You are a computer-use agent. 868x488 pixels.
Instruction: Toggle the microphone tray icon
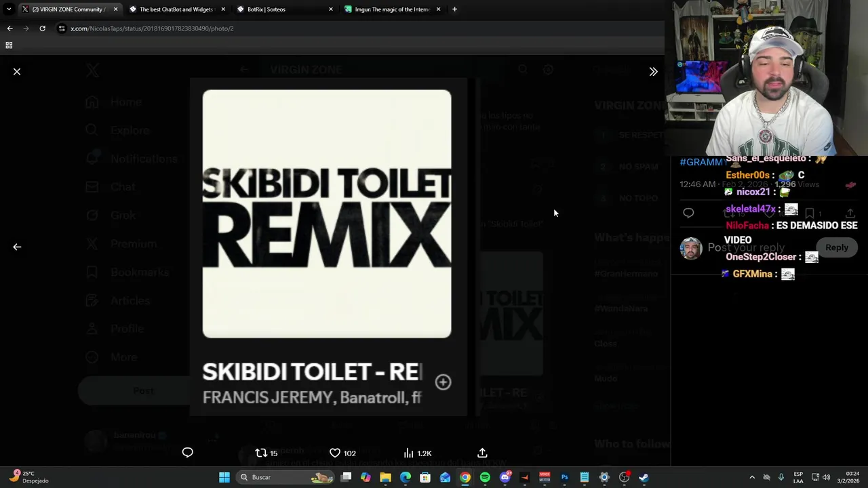point(781,477)
